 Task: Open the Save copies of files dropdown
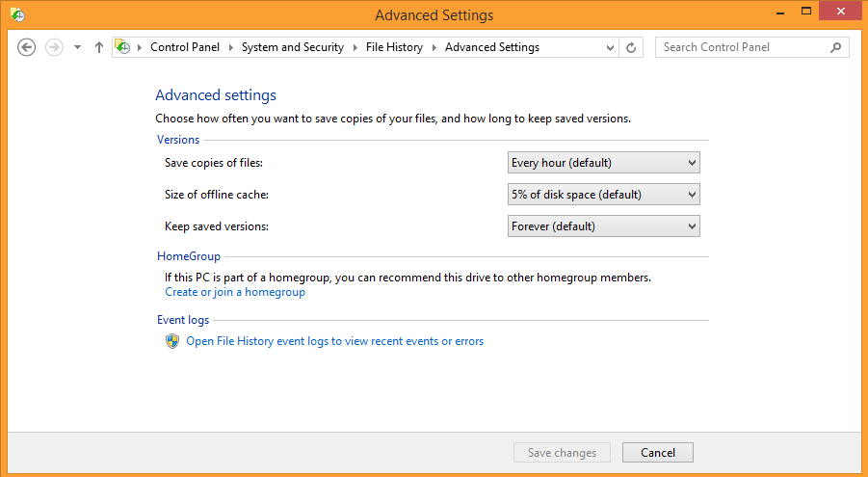[x=603, y=163]
